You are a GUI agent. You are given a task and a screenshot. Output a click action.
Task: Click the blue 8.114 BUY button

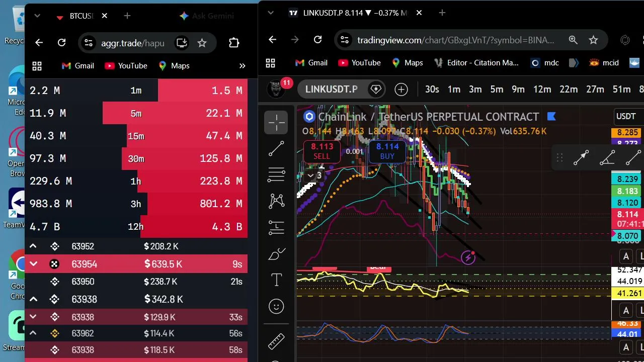point(387,151)
